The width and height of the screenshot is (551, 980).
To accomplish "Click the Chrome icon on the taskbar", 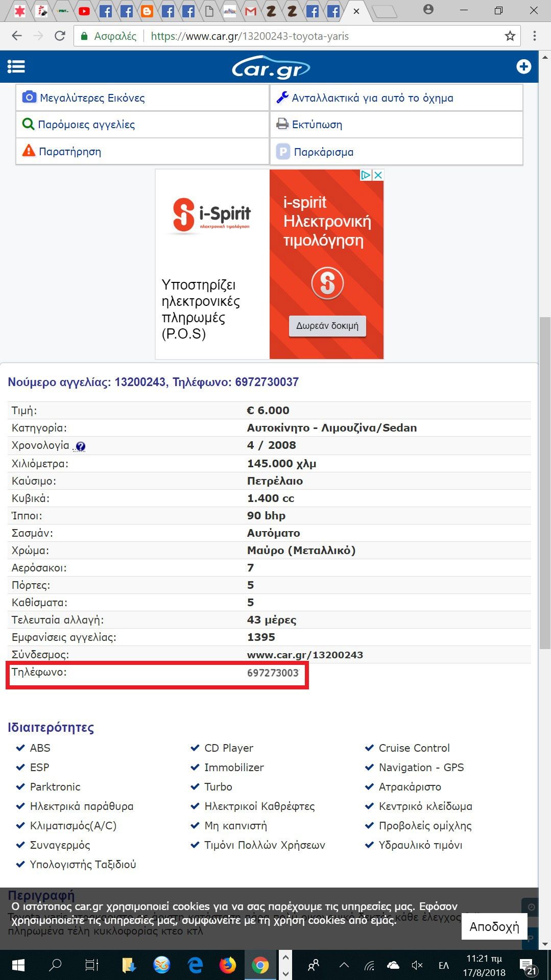I will pyautogui.click(x=260, y=965).
